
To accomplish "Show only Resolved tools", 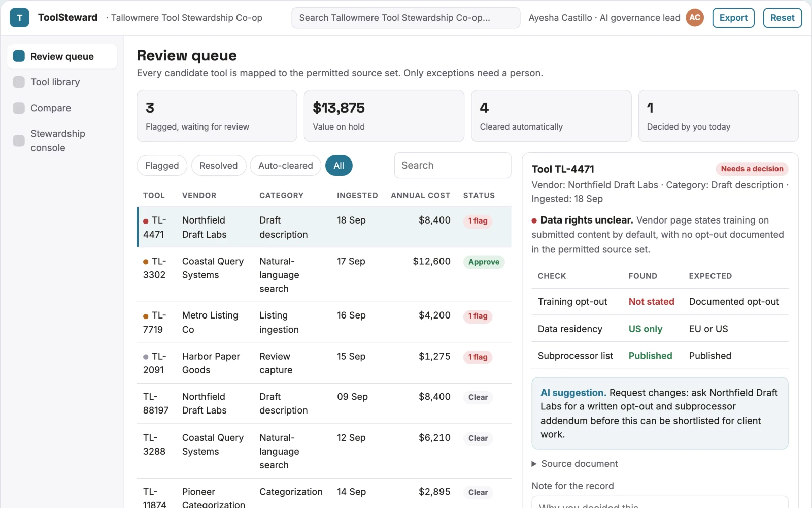I will 218,166.
